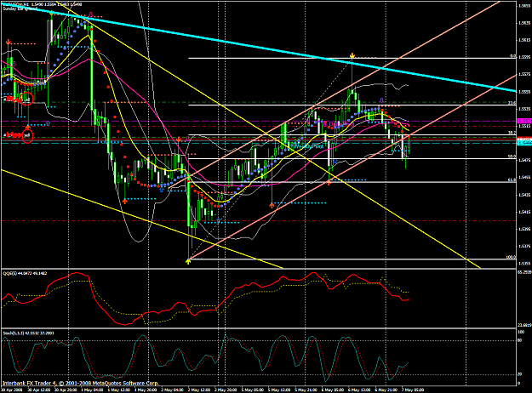Click the Stochastic scale value 20
Screen dimensions: 532x393
[520, 374]
